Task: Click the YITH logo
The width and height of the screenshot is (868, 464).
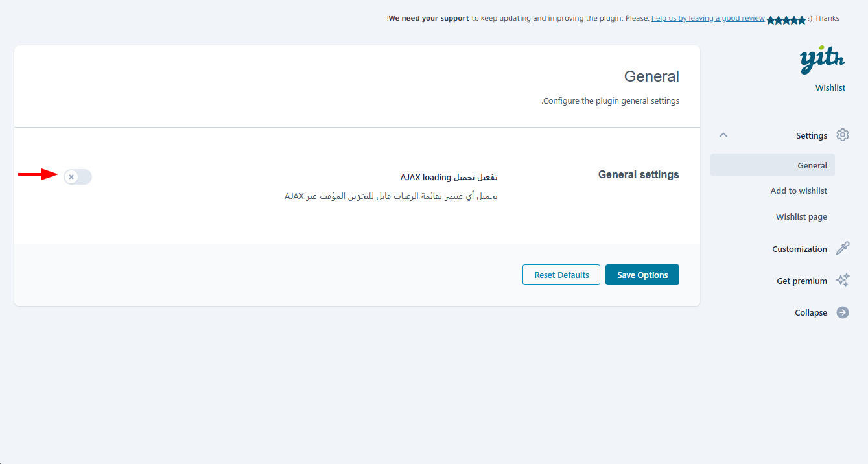Action: point(822,60)
